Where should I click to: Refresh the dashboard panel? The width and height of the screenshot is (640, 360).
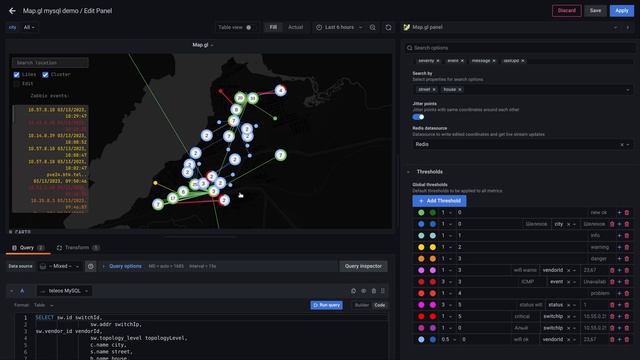[x=388, y=27]
